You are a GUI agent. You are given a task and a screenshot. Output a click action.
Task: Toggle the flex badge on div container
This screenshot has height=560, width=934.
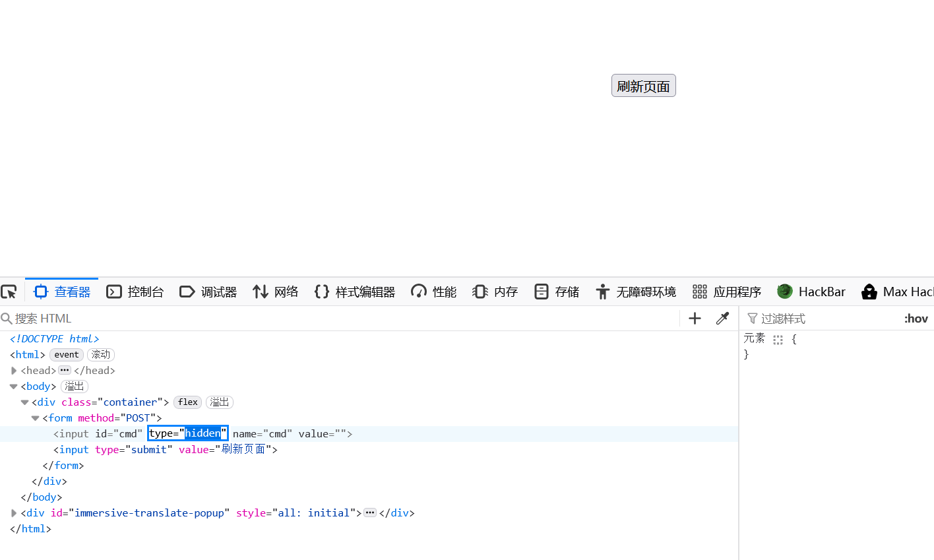coord(188,402)
